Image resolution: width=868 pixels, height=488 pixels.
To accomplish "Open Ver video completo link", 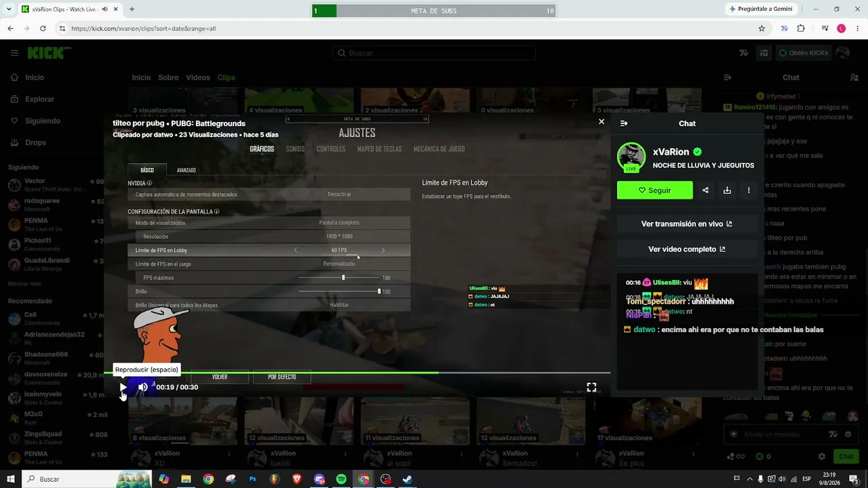I will tap(686, 249).
